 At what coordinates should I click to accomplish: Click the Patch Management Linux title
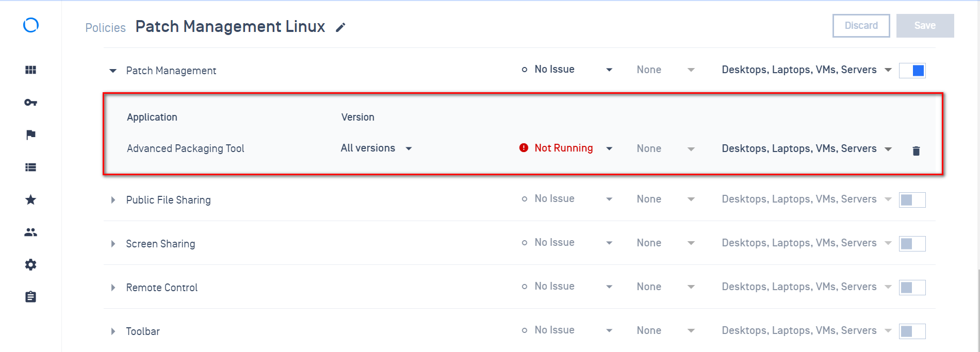tap(230, 27)
